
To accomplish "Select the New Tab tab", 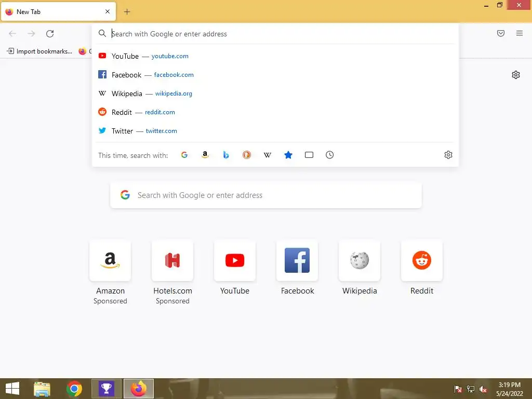I will (x=58, y=11).
